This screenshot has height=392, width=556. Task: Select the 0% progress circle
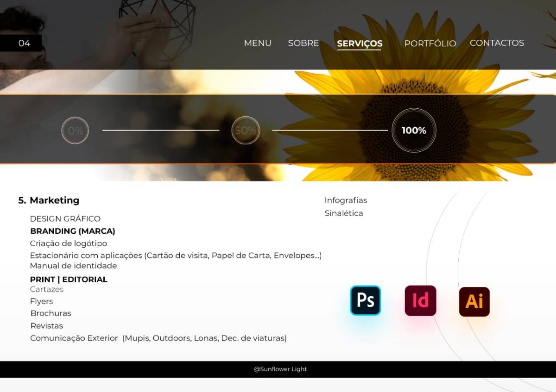(75, 131)
